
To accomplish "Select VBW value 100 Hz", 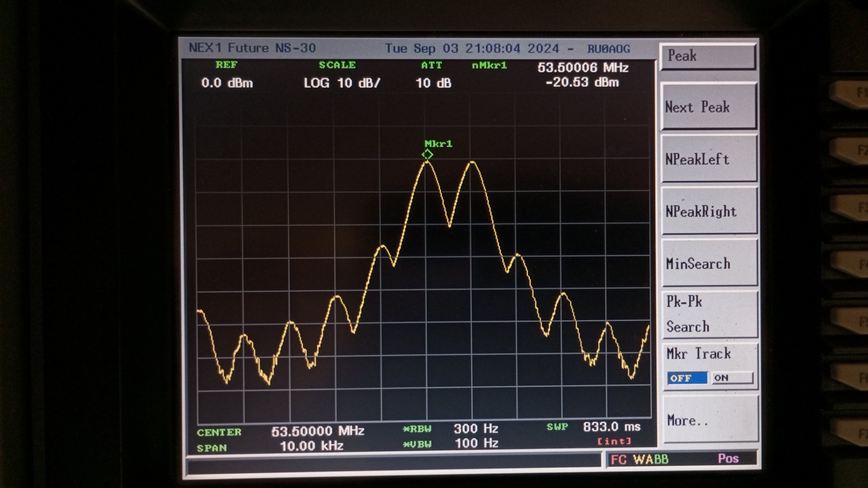I will 476,443.
